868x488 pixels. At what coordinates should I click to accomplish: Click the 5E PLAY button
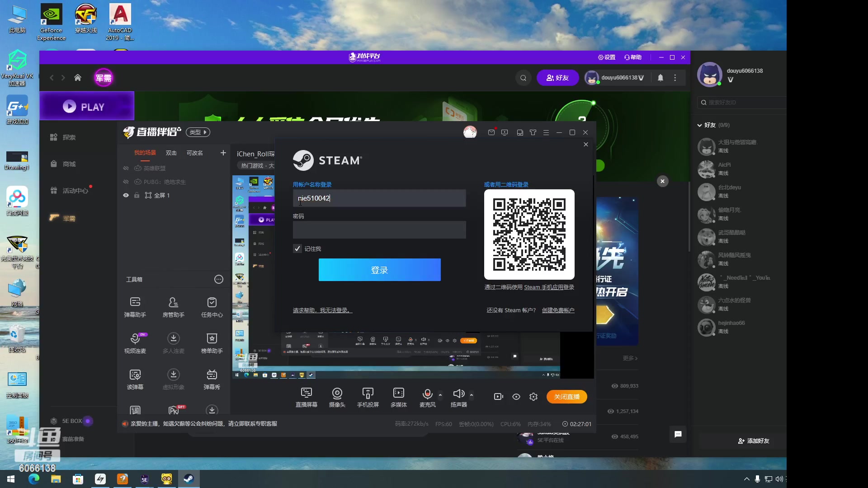tap(87, 106)
